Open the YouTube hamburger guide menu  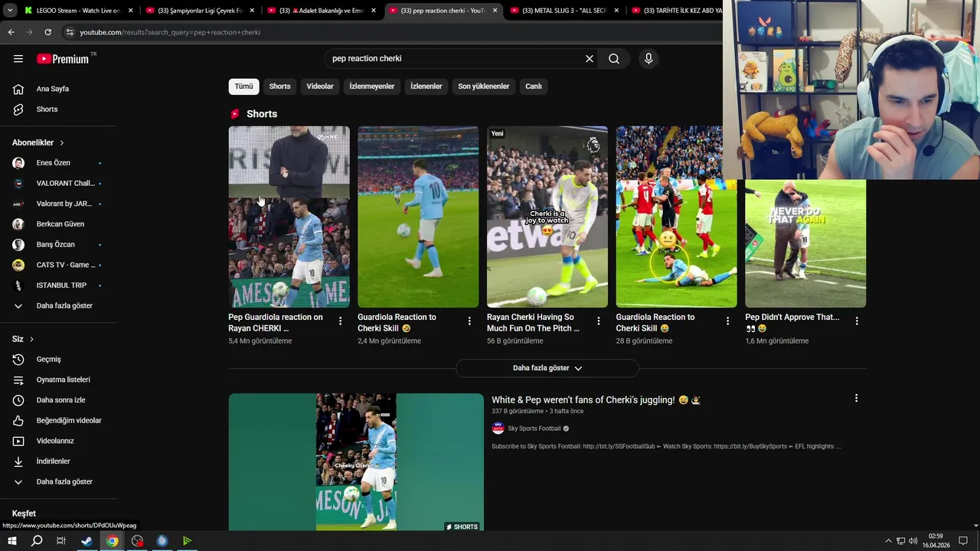point(18,59)
